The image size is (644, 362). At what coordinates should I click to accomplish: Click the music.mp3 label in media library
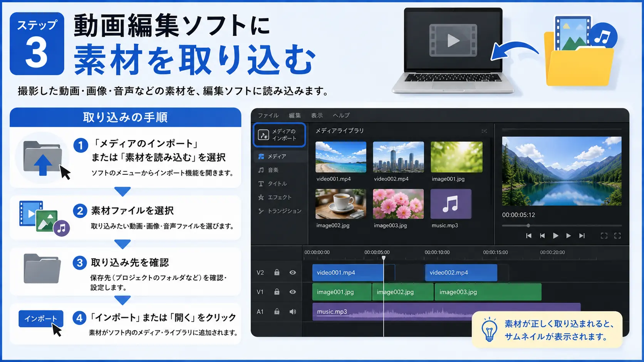[445, 225]
